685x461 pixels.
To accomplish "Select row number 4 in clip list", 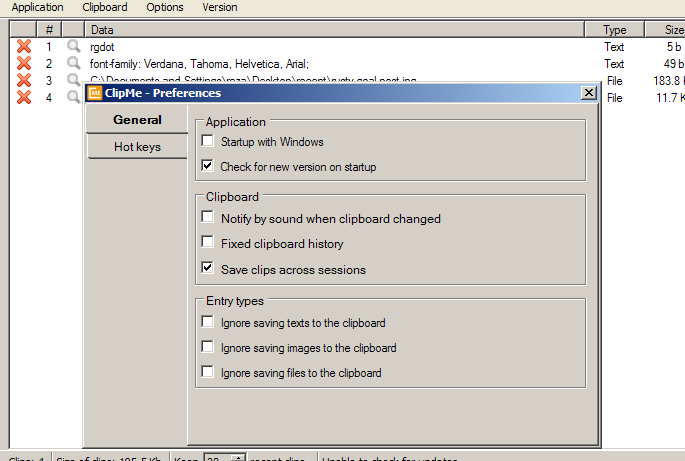I will [x=49, y=97].
